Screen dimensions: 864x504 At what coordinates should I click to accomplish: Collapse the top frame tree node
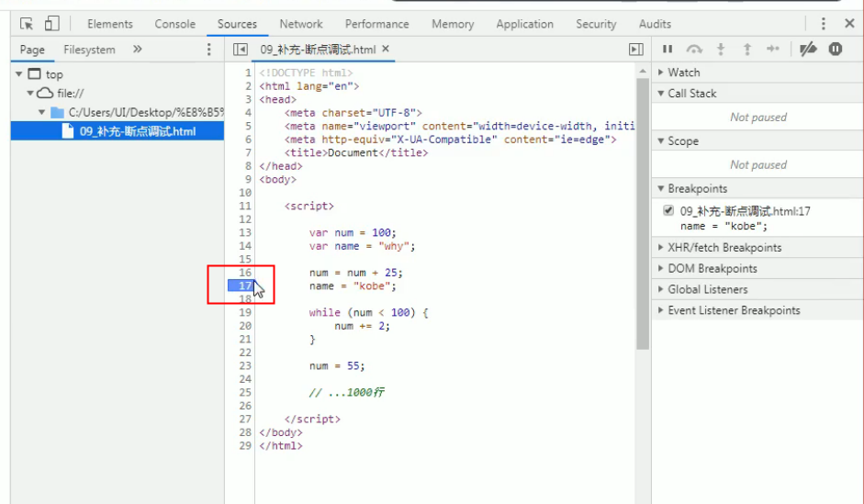[x=18, y=73]
